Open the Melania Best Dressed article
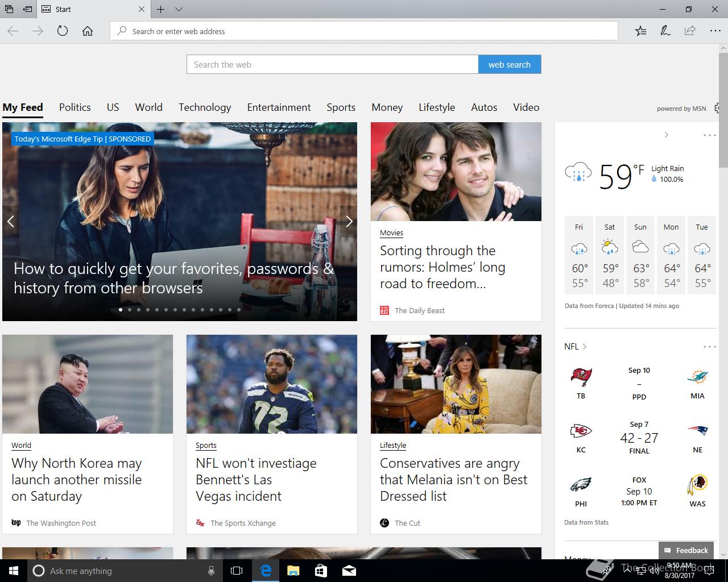This screenshot has height=582, width=728. point(453,480)
